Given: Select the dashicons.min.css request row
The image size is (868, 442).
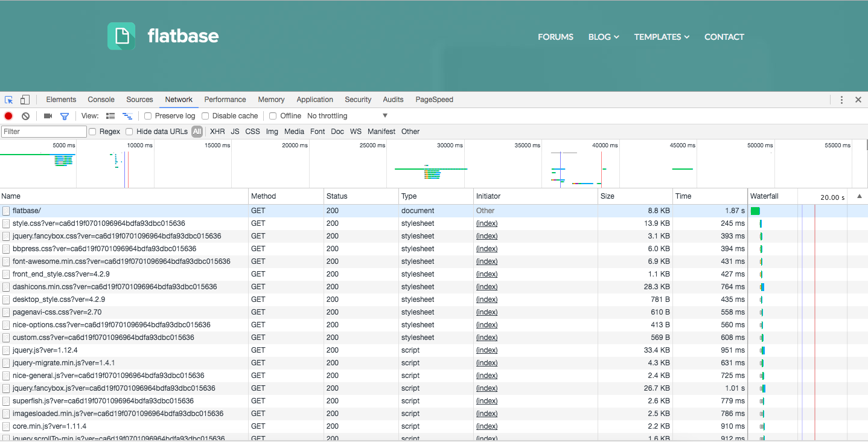Looking at the screenshot, I should [434, 287].
